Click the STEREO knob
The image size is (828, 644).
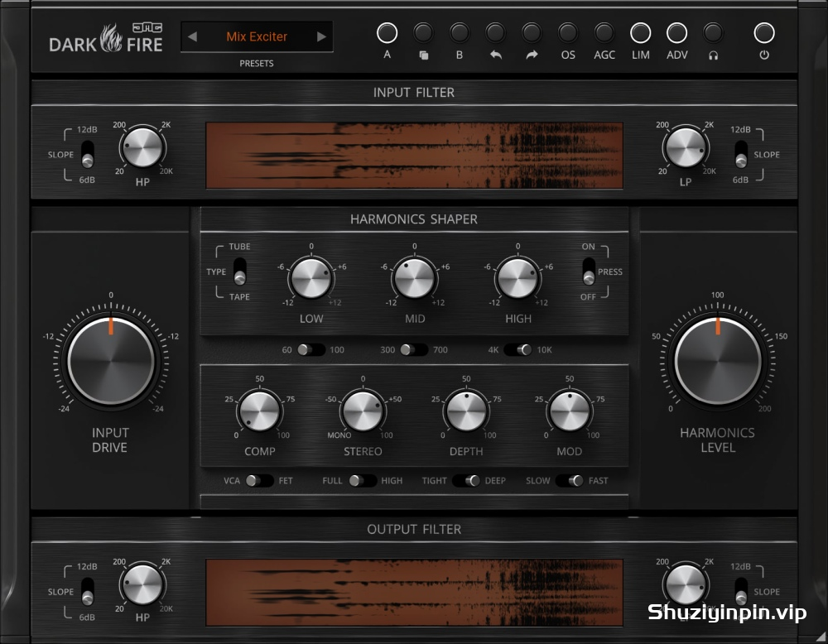(x=363, y=411)
